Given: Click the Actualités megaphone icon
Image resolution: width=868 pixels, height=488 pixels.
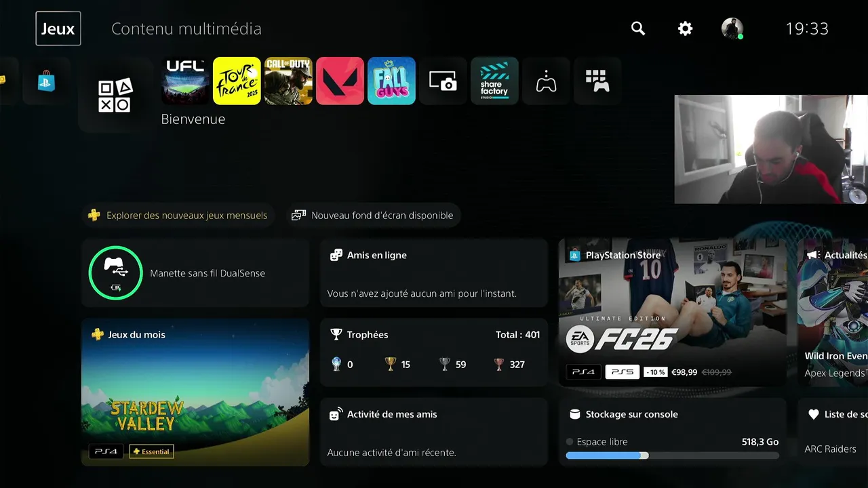Looking at the screenshot, I should (812, 255).
